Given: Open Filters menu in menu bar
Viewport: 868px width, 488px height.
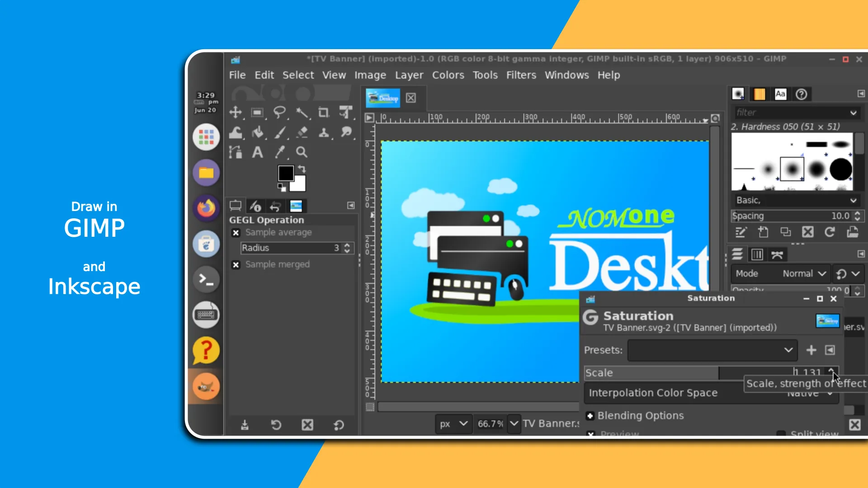Looking at the screenshot, I should (x=519, y=75).
